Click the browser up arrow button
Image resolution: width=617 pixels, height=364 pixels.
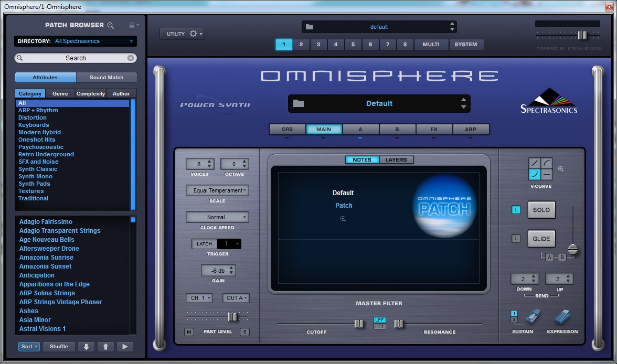(x=105, y=347)
